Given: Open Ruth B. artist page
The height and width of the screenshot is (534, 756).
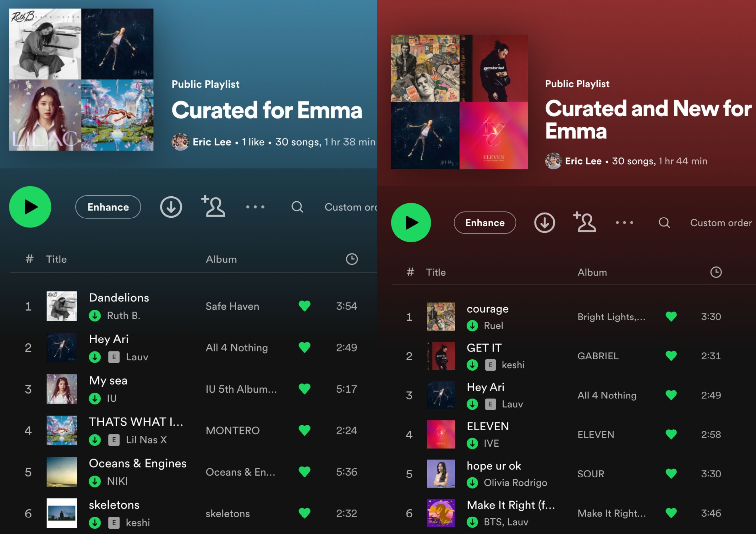Looking at the screenshot, I should 123,315.
